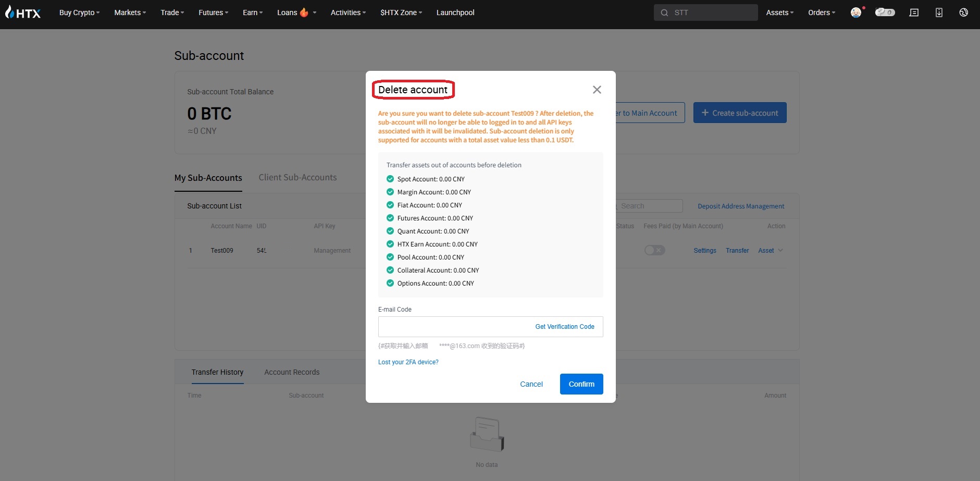
Task: Click the Loans flame icon
Action: pos(304,13)
